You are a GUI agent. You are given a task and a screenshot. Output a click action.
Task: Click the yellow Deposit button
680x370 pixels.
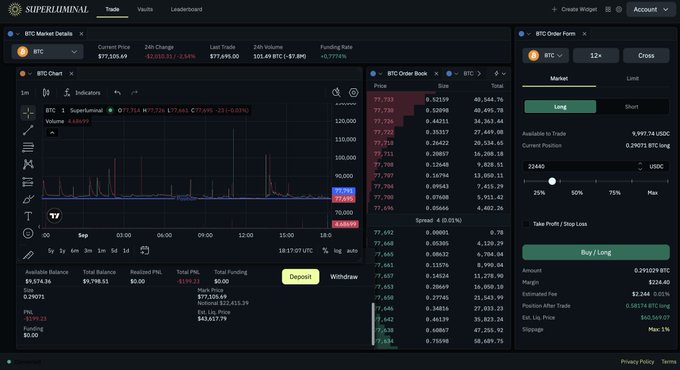click(301, 277)
